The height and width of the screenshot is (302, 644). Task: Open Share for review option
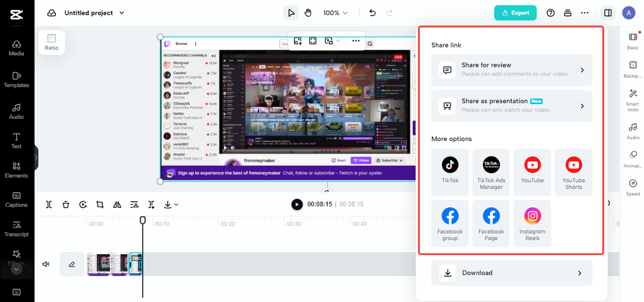coord(512,70)
